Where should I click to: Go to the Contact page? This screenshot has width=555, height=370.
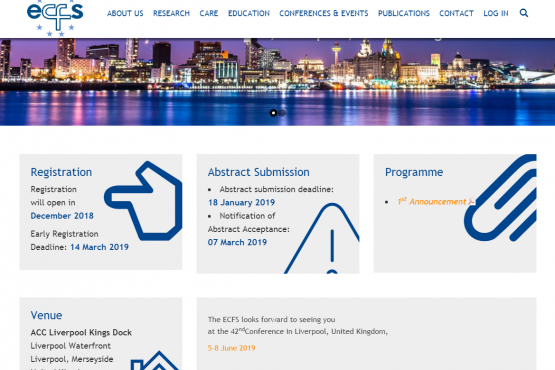click(456, 13)
